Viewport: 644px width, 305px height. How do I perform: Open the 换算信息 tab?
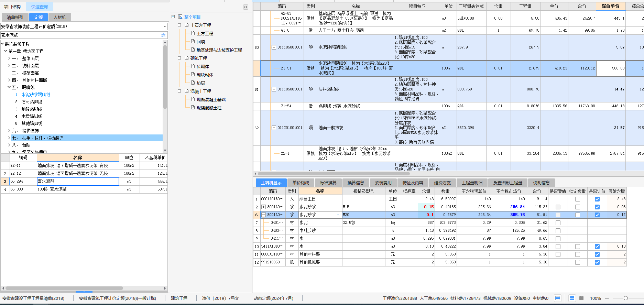(x=356, y=183)
